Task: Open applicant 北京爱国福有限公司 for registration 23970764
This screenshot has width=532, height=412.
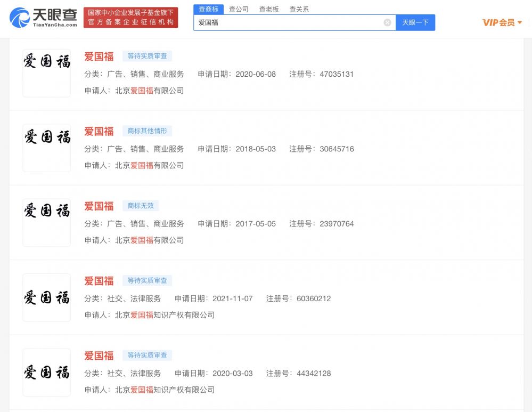Action: (149, 240)
